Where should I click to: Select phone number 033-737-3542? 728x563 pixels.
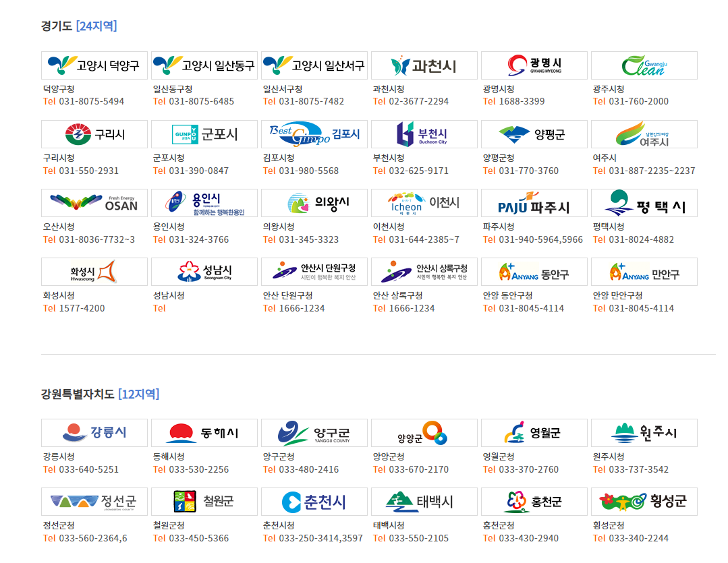coord(639,470)
